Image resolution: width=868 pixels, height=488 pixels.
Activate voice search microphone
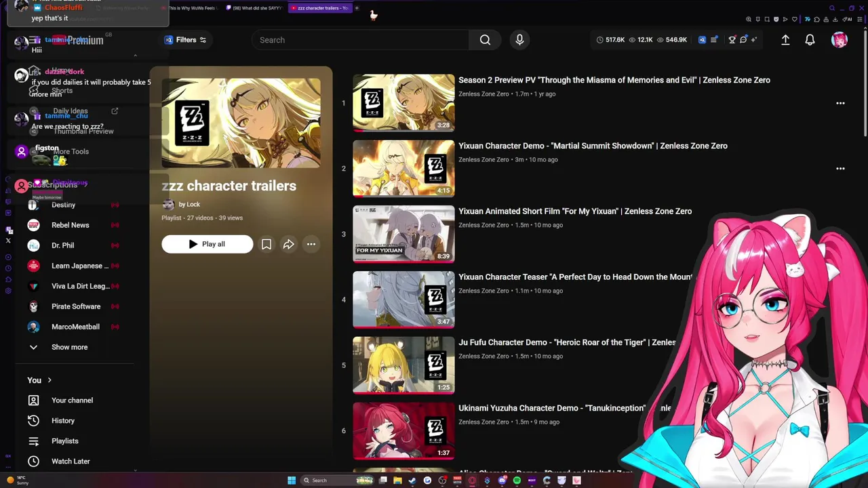pyautogui.click(x=519, y=40)
